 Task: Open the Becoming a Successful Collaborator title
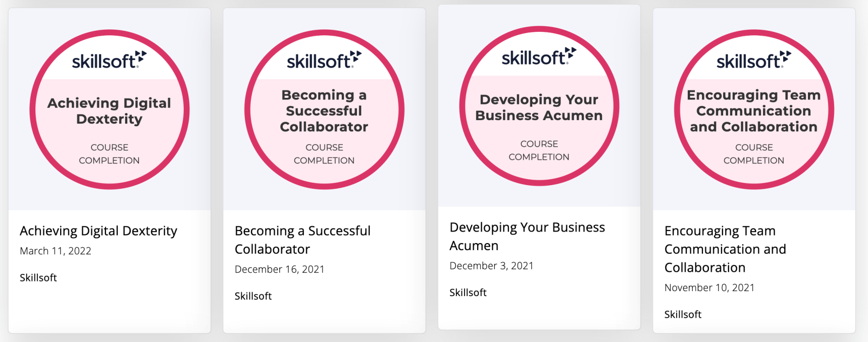point(302,240)
